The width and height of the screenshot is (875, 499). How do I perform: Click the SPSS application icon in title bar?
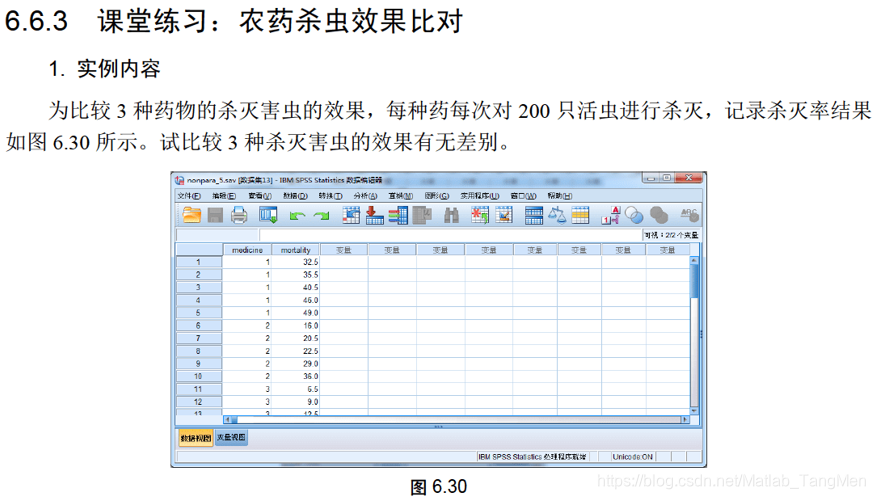179,180
